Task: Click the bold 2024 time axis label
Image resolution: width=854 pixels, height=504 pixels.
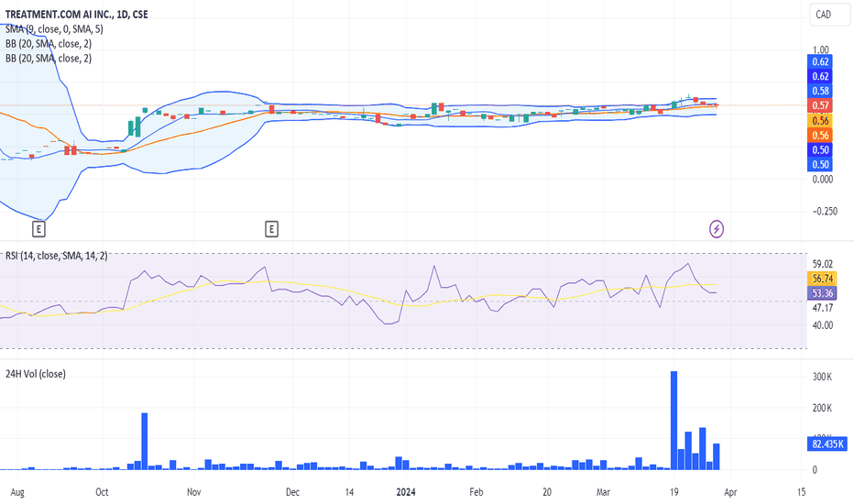Action: (406, 492)
